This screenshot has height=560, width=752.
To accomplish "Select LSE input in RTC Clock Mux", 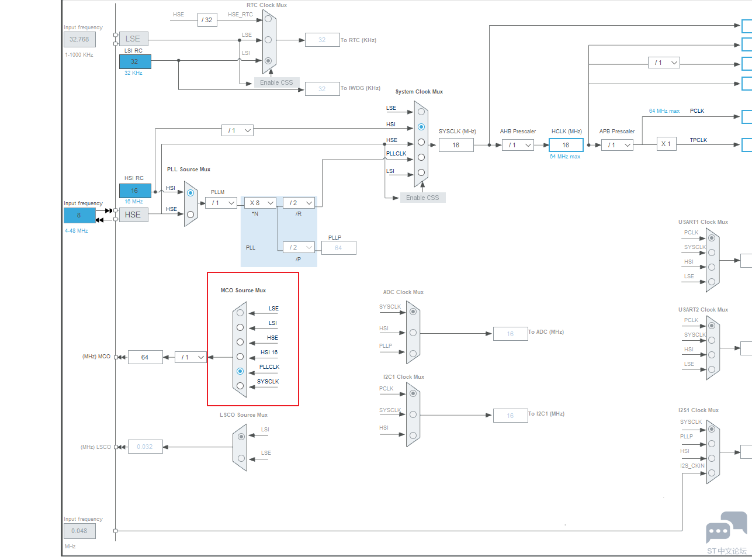I will point(268,40).
